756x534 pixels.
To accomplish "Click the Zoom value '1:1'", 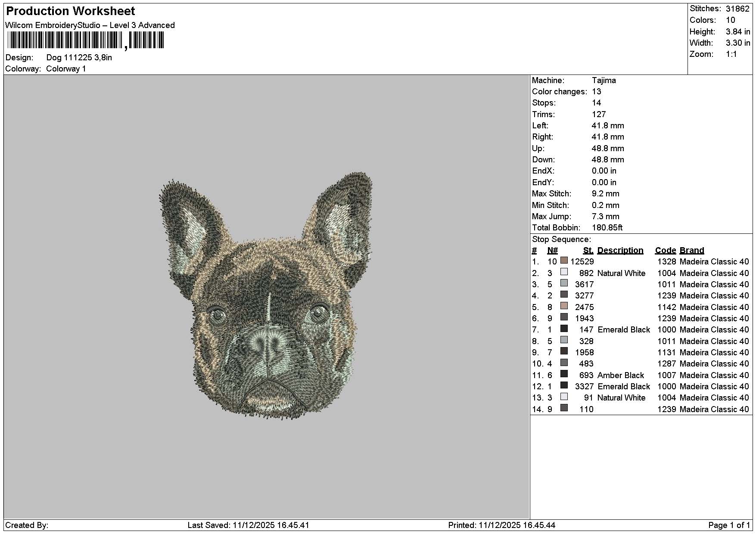I will tap(731, 54).
